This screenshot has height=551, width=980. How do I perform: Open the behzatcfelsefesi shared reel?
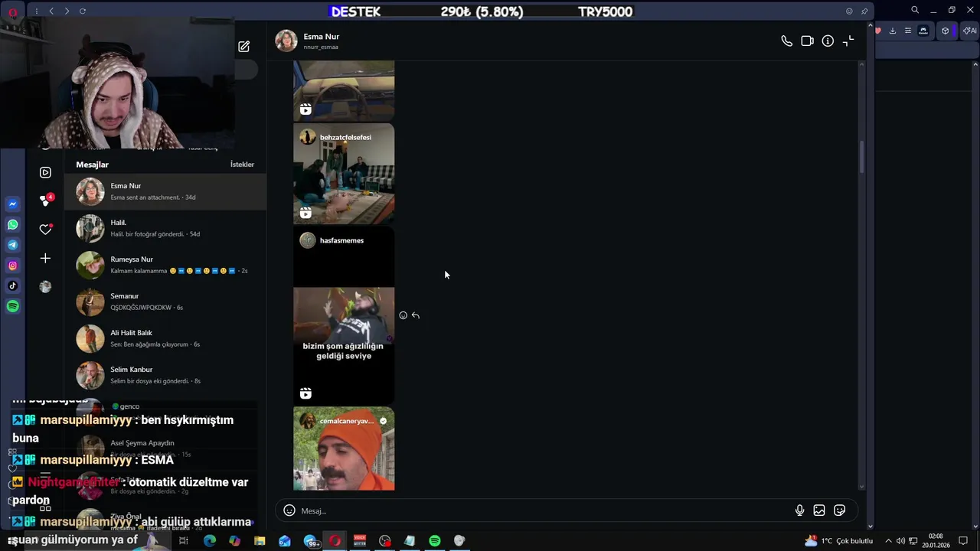[344, 174]
